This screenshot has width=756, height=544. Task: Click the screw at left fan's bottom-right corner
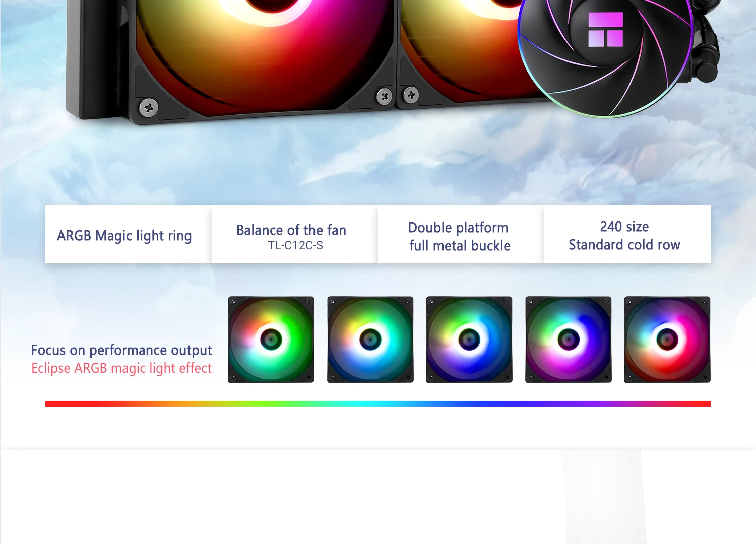click(x=384, y=96)
